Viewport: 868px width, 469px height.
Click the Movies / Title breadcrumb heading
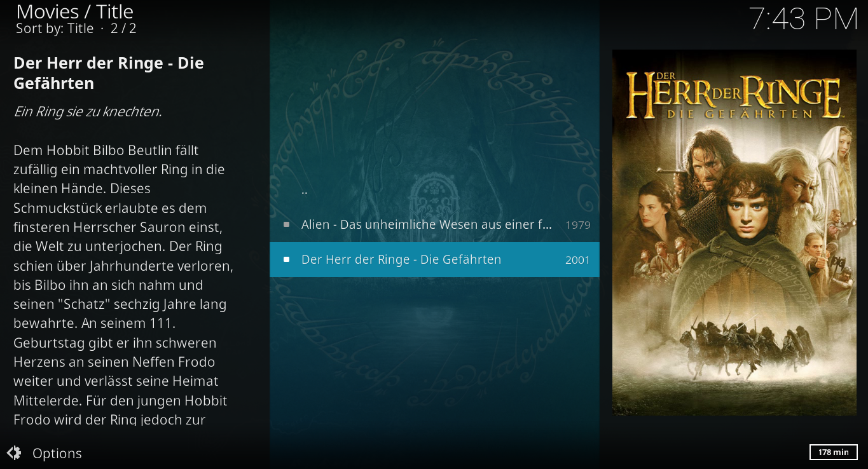tap(74, 11)
